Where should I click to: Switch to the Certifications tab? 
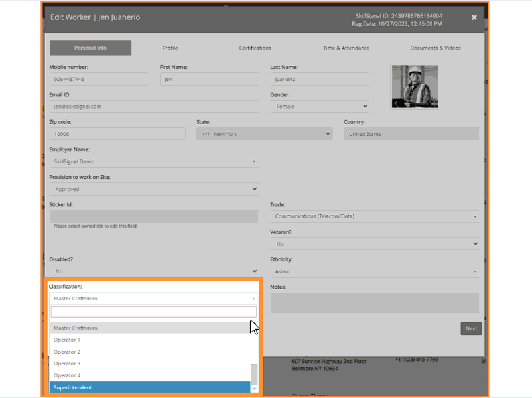[x=255, y=48]
